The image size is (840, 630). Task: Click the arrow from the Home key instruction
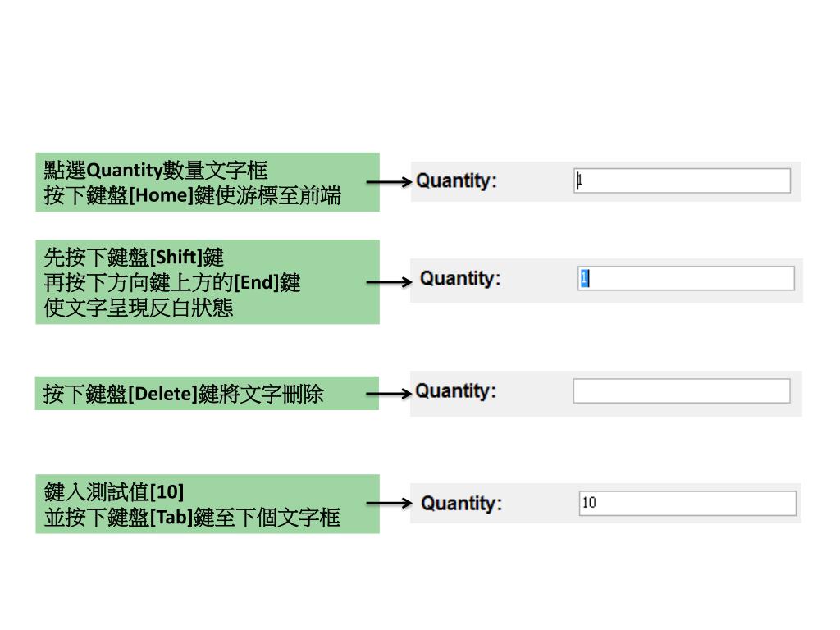tap(390, 182)
